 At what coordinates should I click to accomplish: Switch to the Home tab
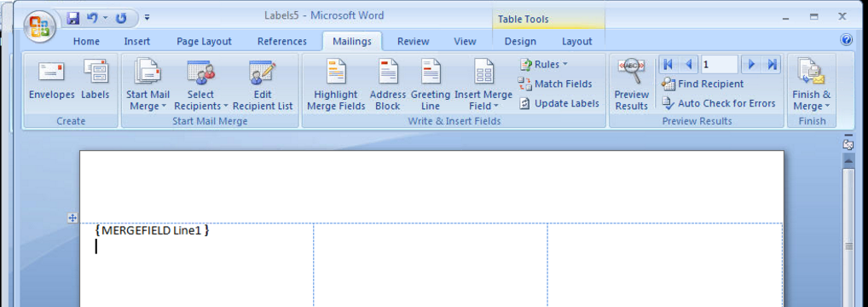tap(86, 42)
